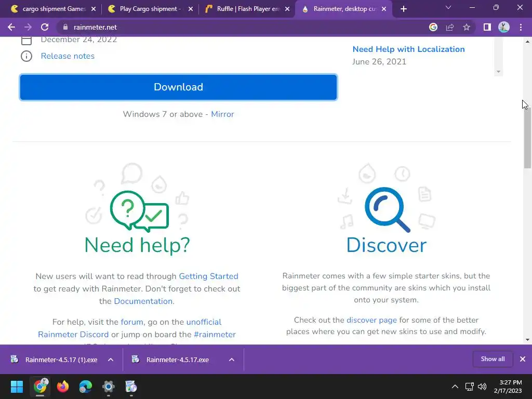This screenshot has width=532, height=399.
Task: Close the cargo shipment Games tab
Action: [94, 9]
